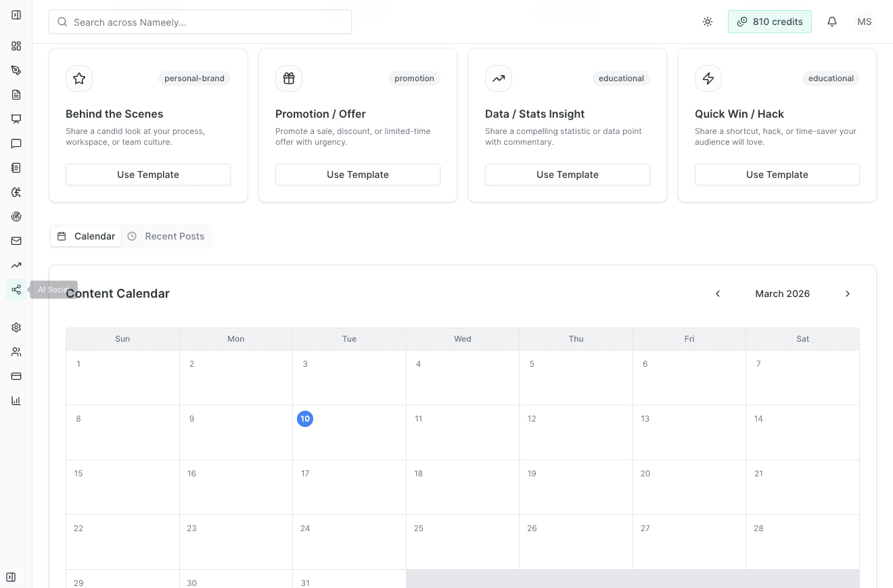Select the Calendar tab

pyautogui.click(x=85, y=235)
